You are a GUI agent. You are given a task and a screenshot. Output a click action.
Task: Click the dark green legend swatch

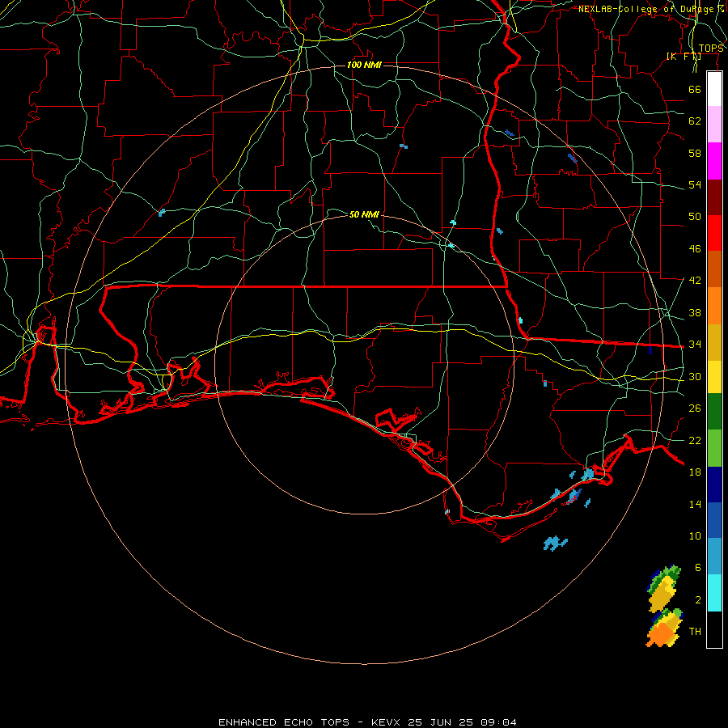714,412
